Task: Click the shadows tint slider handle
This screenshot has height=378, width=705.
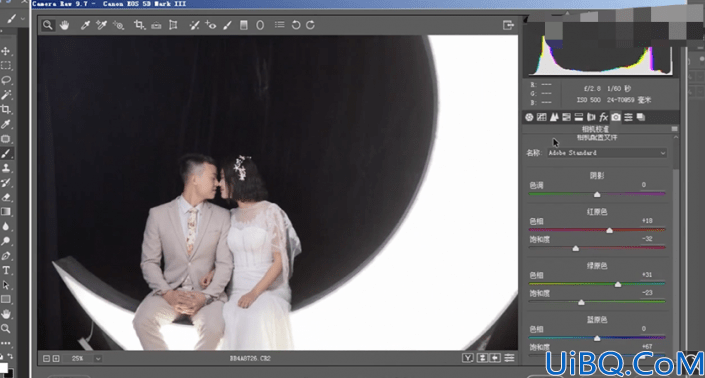Action: (x=597, y=194)
